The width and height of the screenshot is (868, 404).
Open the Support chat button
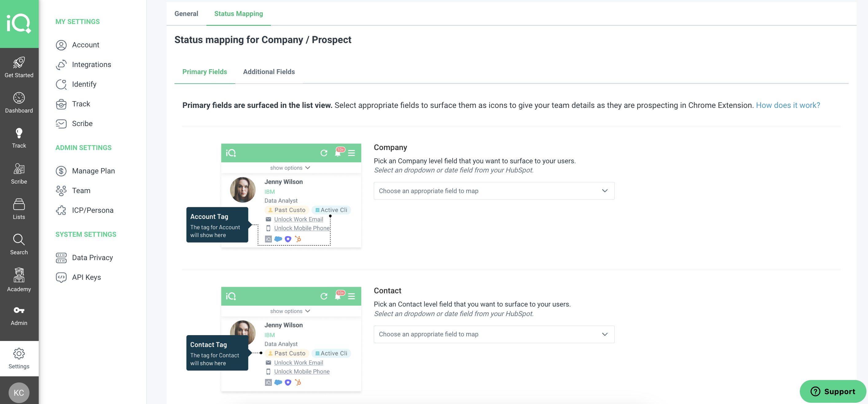[833, 391]
